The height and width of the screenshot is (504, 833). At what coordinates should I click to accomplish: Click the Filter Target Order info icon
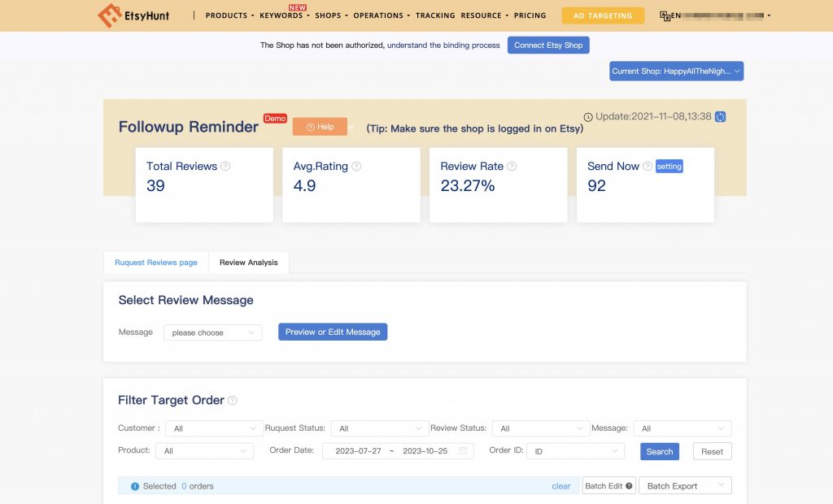(x=234, y=400)
